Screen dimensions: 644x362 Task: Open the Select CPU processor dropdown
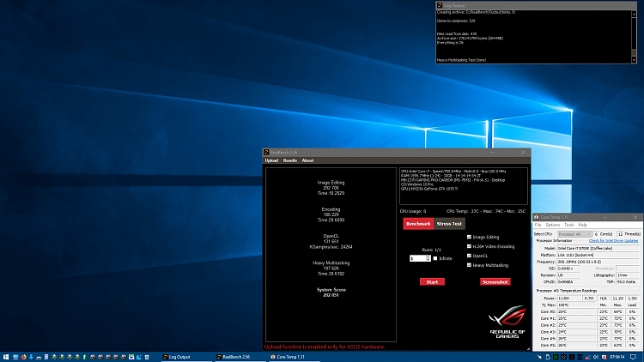pyautogui.click(x=574, y=234)
